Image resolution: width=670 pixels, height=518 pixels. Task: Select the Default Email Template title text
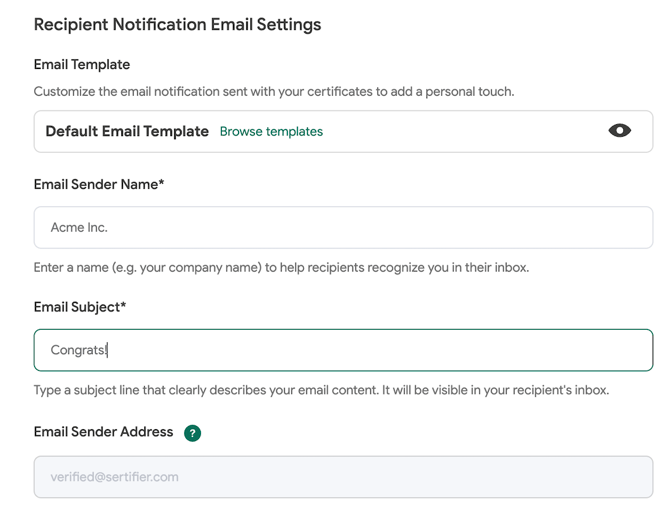point(127,131)
